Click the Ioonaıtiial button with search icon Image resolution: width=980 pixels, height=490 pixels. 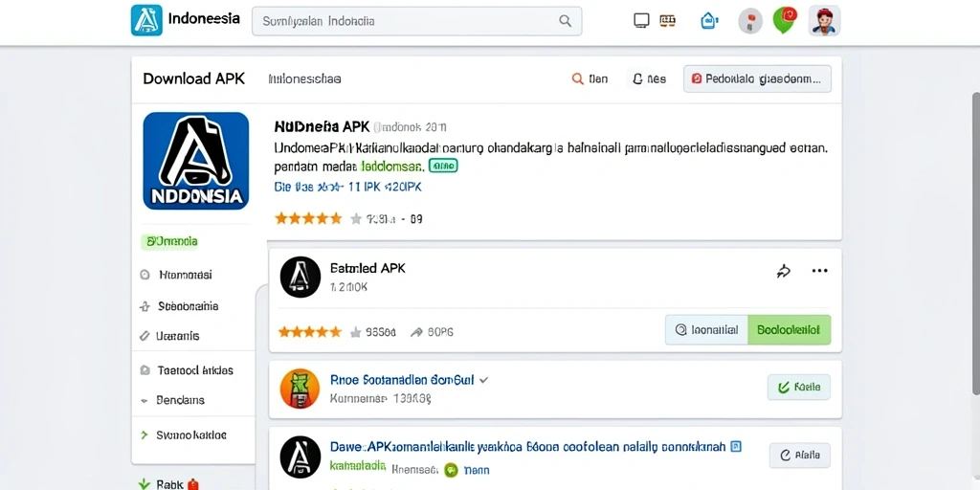coord(706,330)
